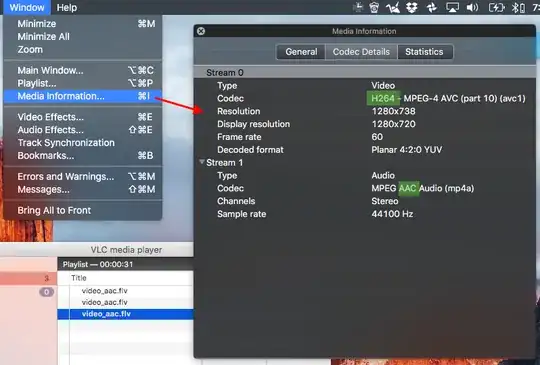Image resolution: width=540 pixels, height=365 pixels.
Task: Open the Window menu
Action: (27, 7)
